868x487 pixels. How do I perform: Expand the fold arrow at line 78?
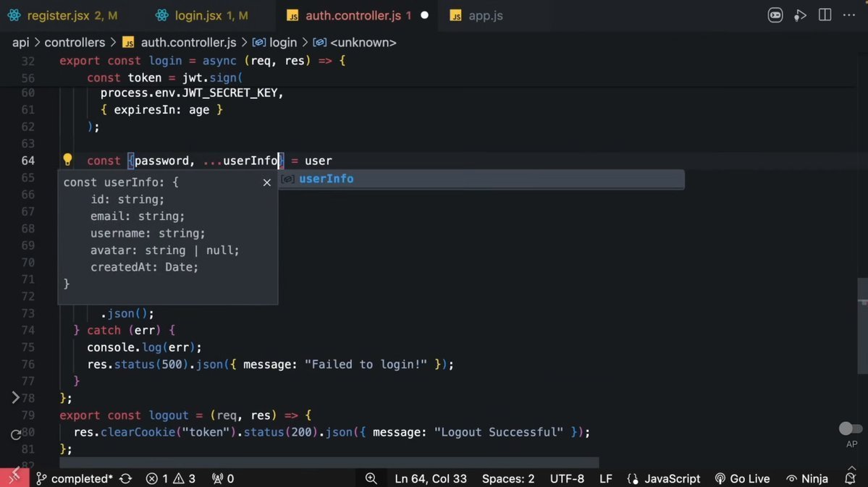[x=15, y=397]
